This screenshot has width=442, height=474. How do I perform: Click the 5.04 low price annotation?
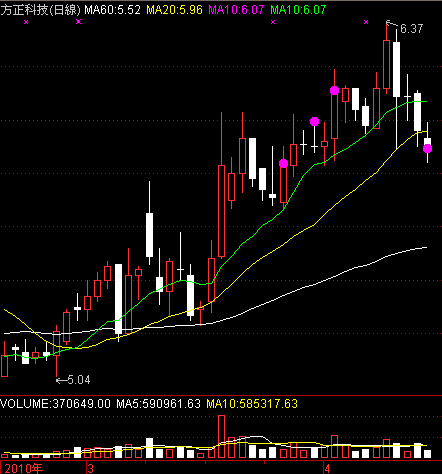(x=79, y=380)
